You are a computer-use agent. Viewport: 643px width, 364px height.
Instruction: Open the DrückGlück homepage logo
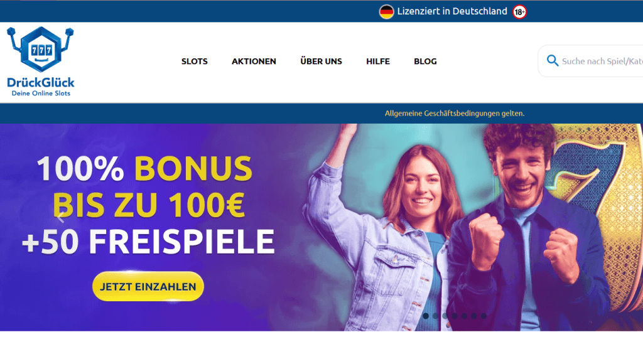tap(41, 62)
